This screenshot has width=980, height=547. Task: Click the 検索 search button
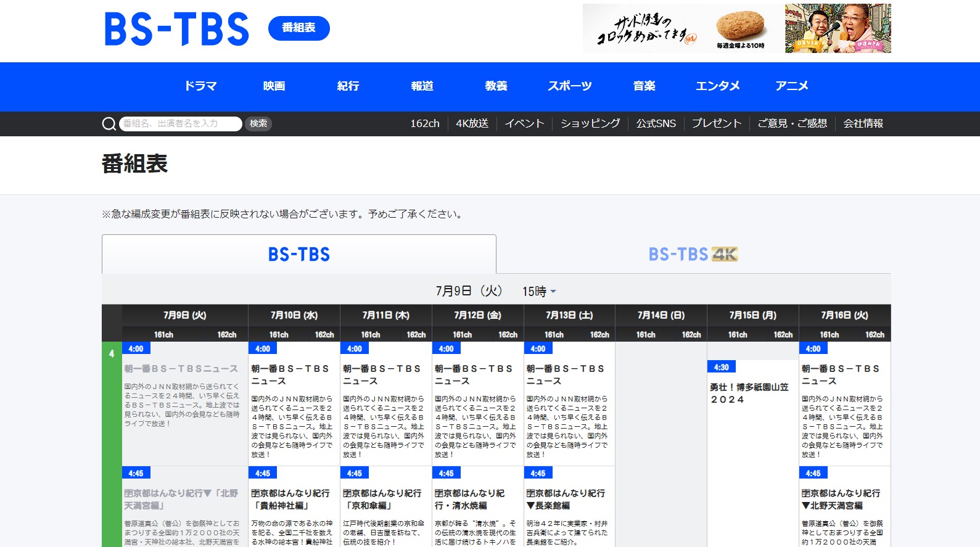click(x=258, y=123)
